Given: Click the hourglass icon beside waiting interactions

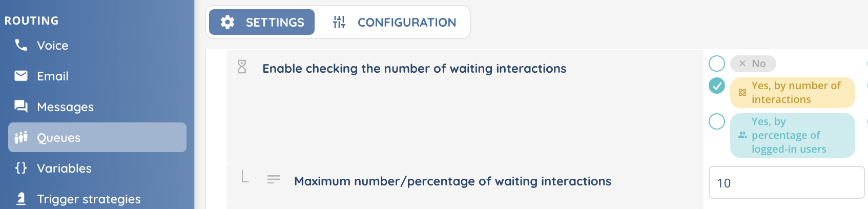Looking at the screenshot, I should (242, 67).
